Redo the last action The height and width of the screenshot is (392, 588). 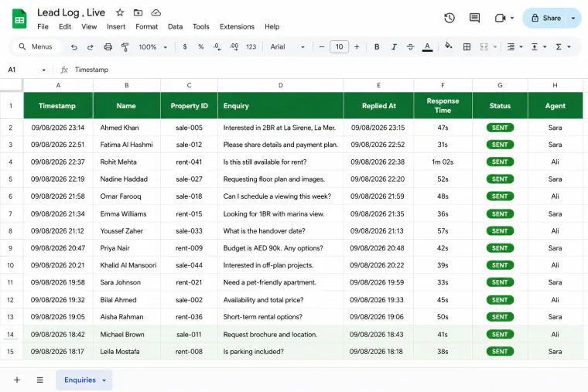click(x=91, y=47)
